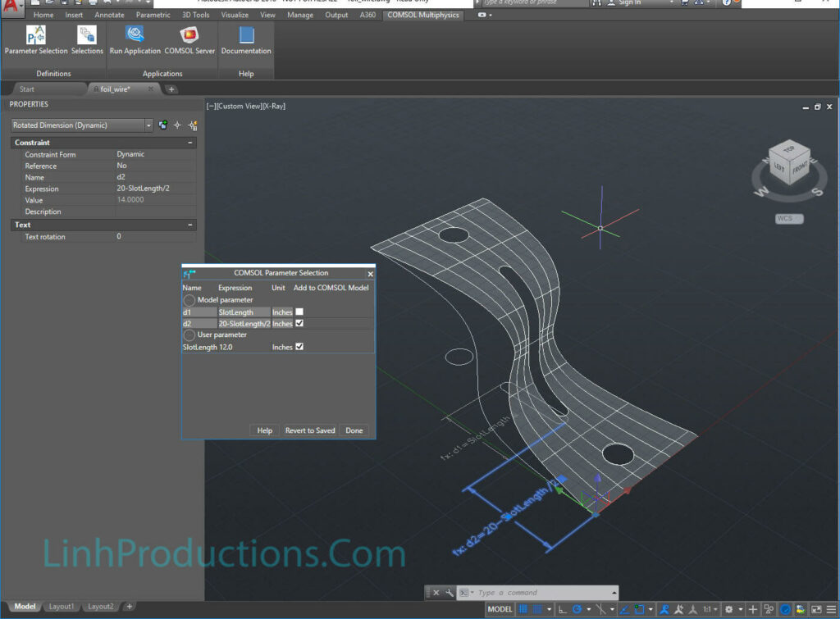Viewport: 840px width, 619px height.
Task: Toggle grid display in status bar
Action: [523, 609]
